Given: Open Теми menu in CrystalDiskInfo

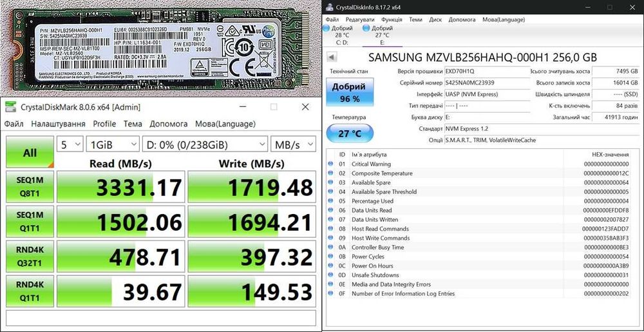Looking at the screenshot, I should click(415, 19).
